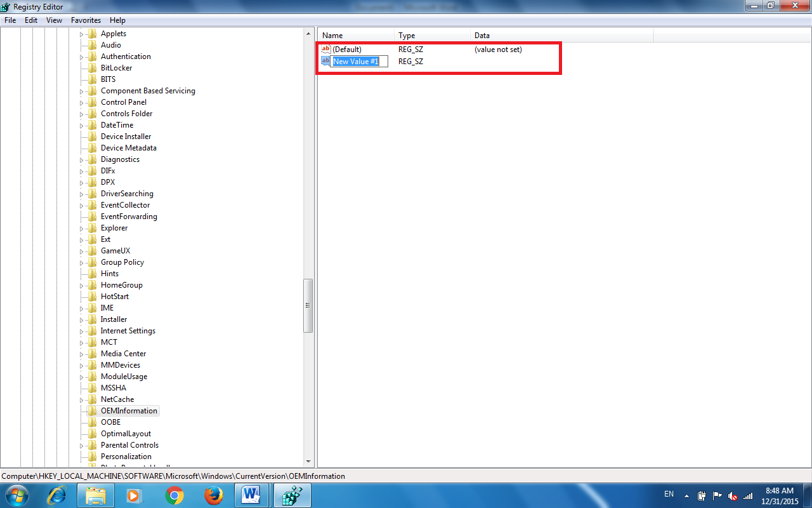Click the Registry Editor title bar icon
812x508 pixels.
(x=6, y=6)
